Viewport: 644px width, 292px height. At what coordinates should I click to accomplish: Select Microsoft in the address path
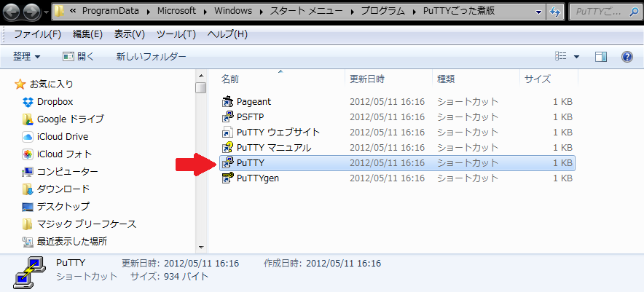(176, 12)
